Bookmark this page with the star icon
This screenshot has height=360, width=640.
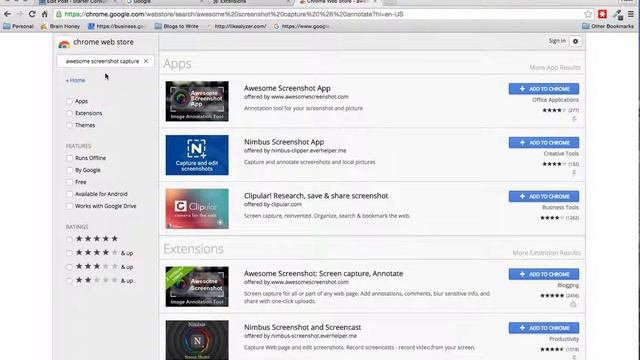(588, 14)
